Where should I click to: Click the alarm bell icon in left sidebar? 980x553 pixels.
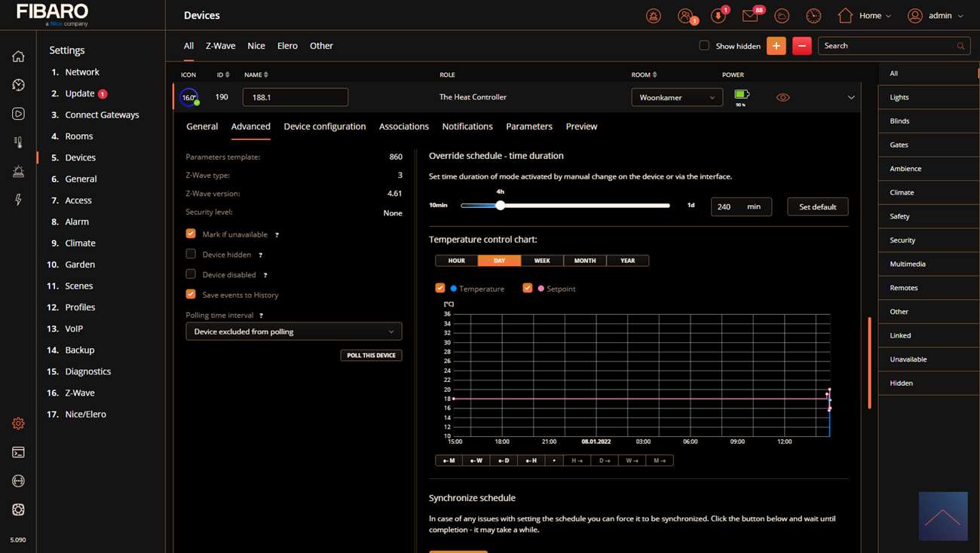(18, 171)
